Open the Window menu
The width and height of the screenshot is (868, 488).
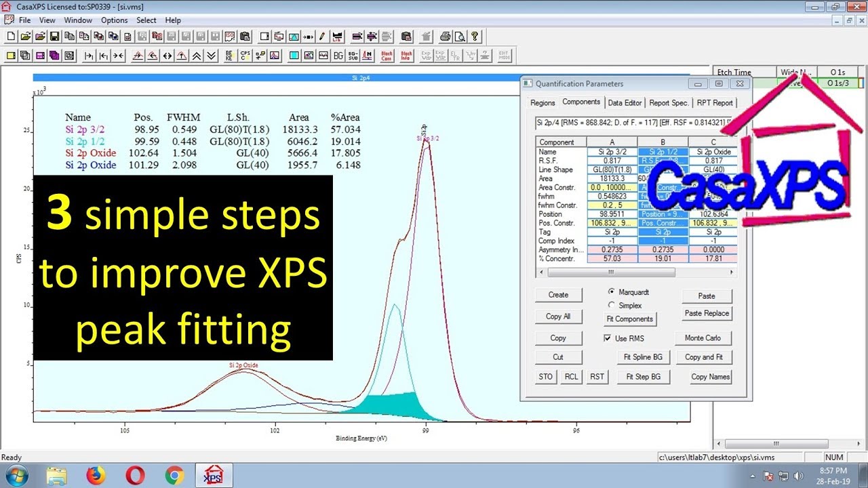point(78,20)
